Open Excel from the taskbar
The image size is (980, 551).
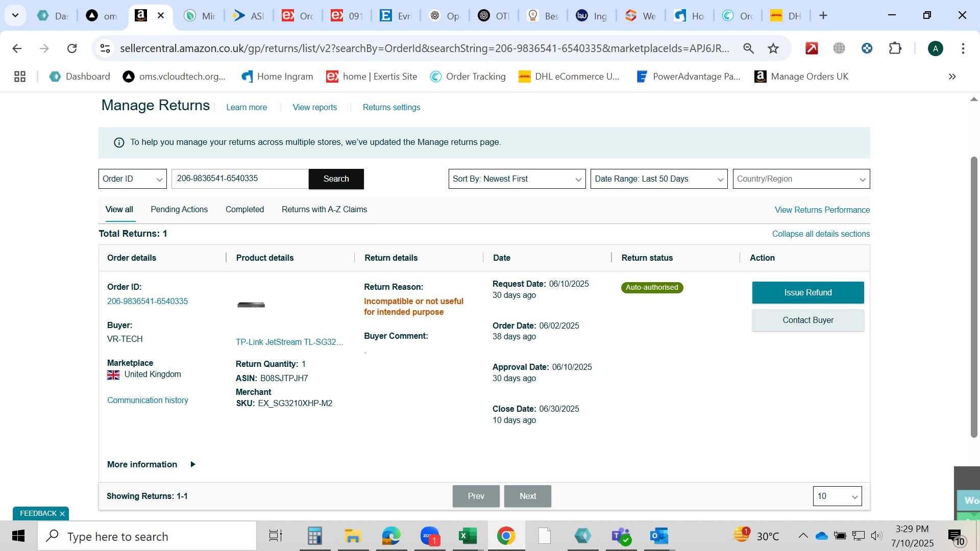tap(468, 536)
